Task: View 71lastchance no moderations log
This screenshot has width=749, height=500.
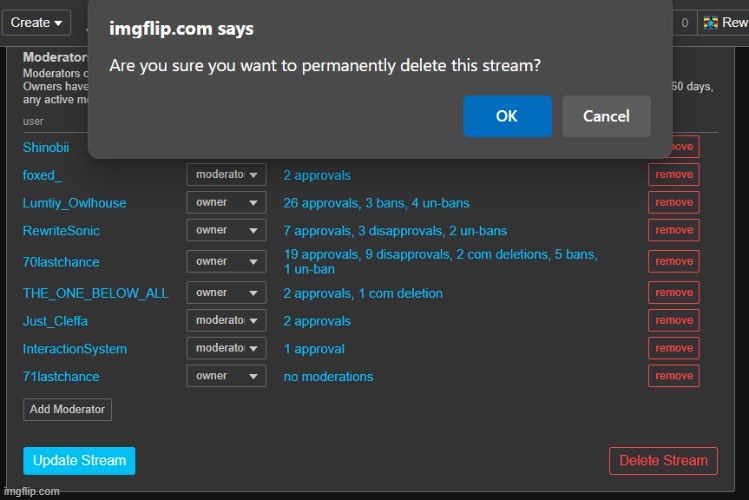Action: [x=328, y=376]
